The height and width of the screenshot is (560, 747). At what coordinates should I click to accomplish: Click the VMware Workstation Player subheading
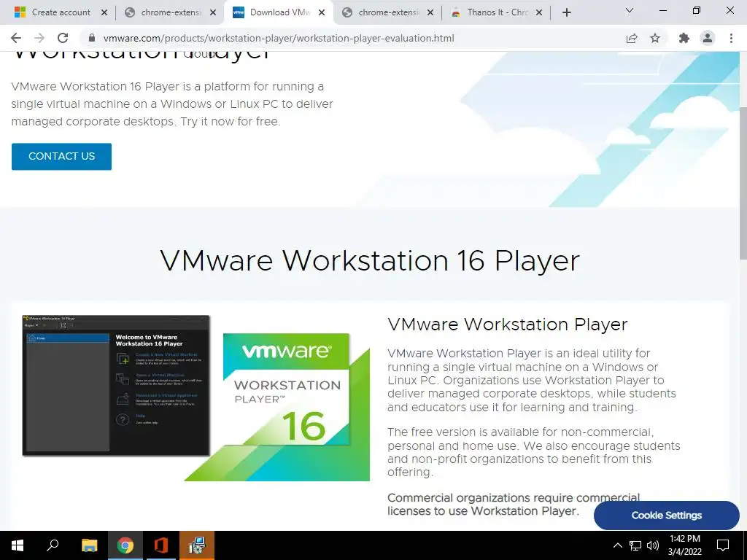point(508,324)
